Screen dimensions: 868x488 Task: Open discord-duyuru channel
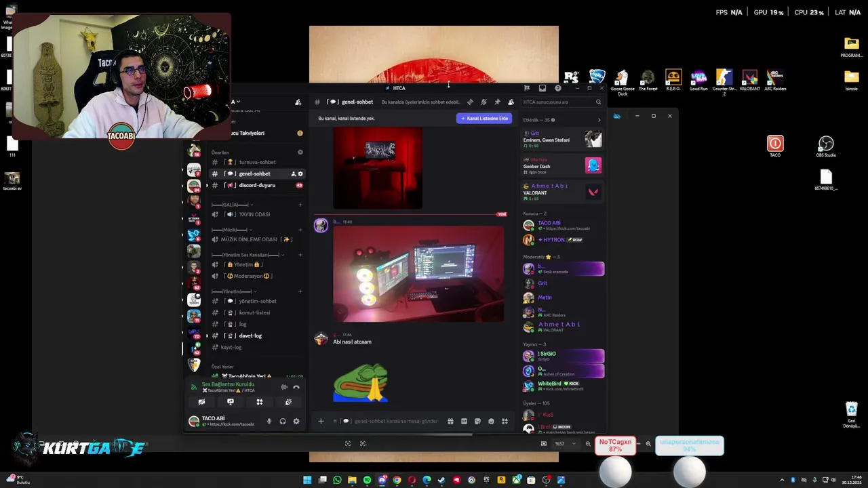click(x=257, y=185)
